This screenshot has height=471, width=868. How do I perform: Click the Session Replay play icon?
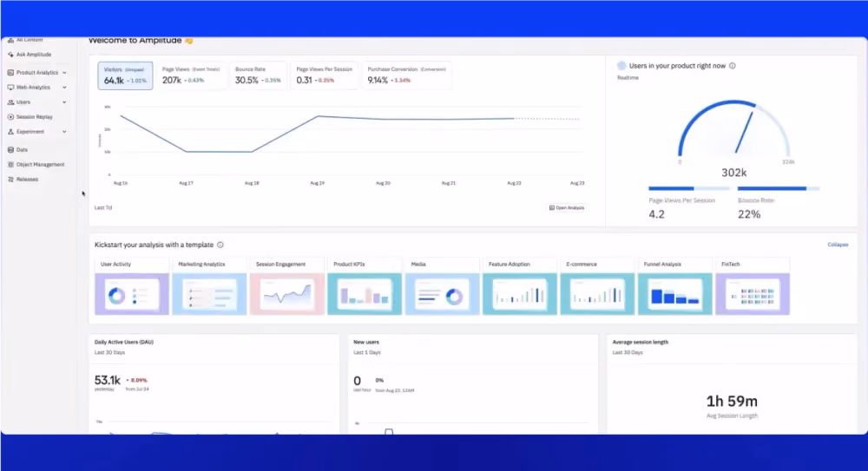[x=10, y=117]
